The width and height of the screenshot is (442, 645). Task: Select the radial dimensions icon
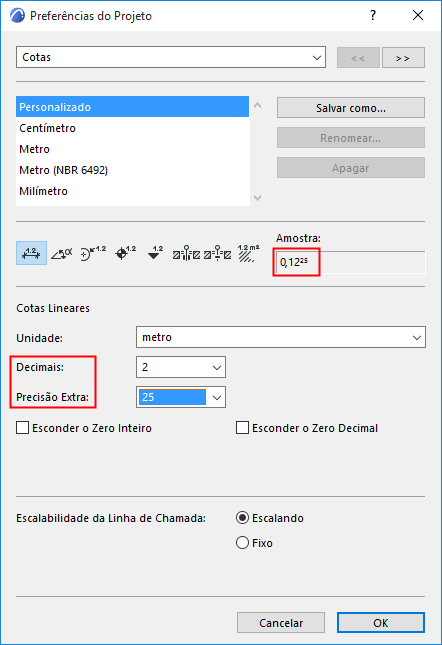93,253
